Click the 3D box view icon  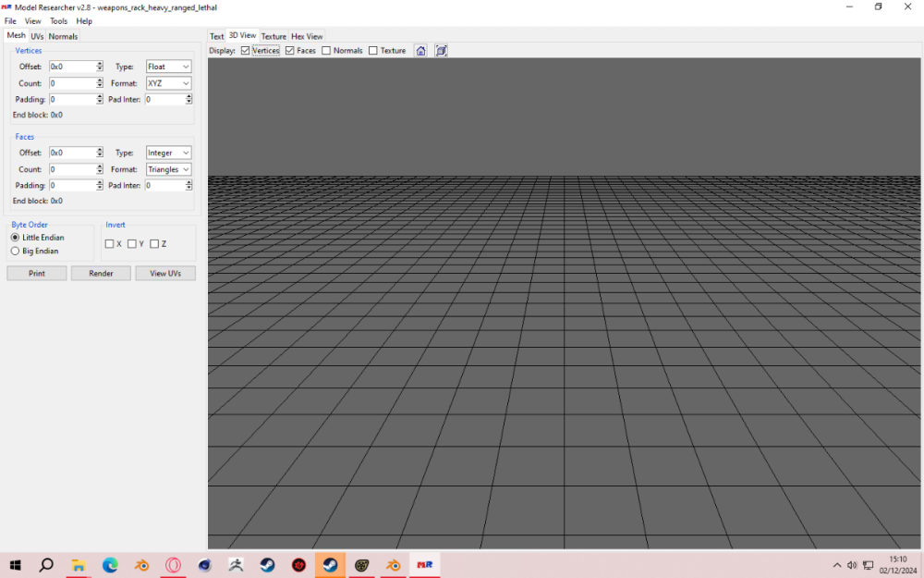[441, 51]
